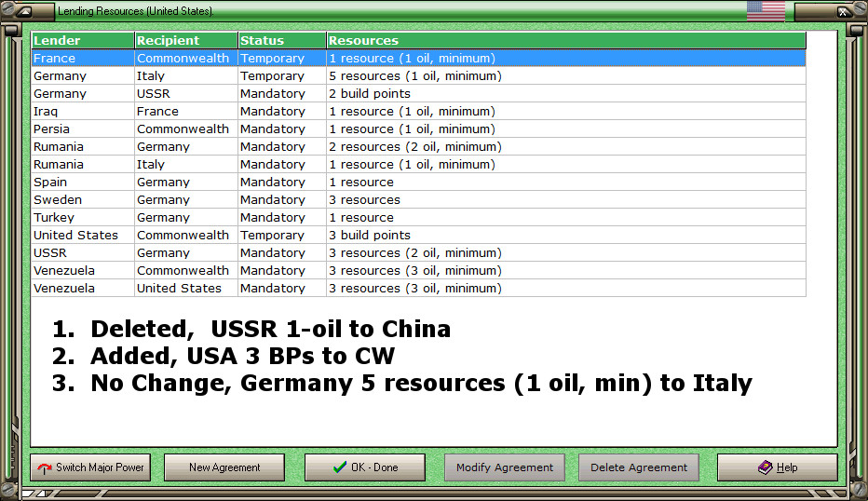Screen dimensions: 868x501
Task: Click Delete Agreement button
Action: click(639, 467)
